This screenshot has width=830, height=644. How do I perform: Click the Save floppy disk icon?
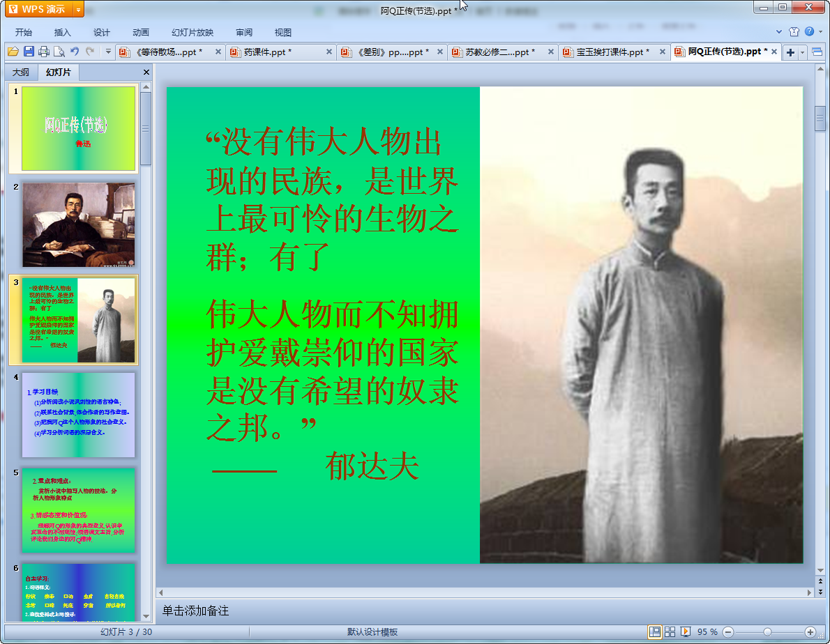29,52
